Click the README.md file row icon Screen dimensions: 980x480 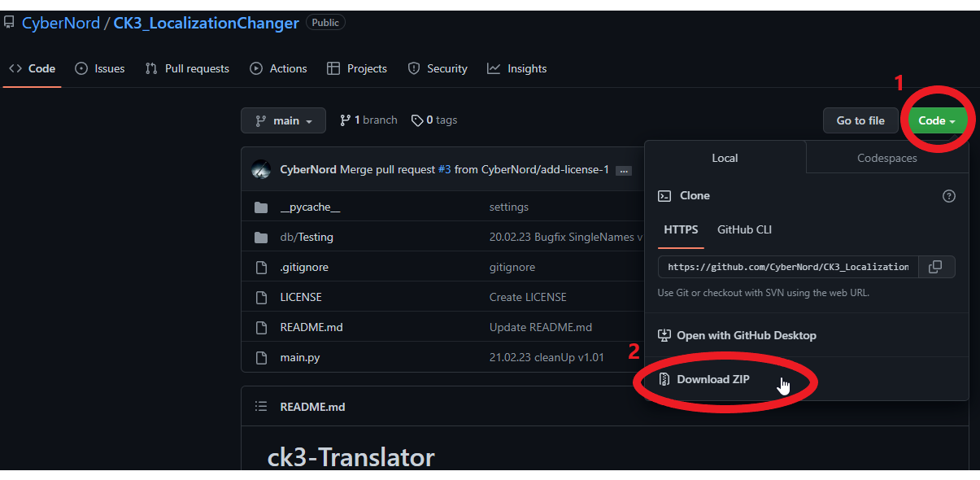pyautogui.click(x=261, y=327)
